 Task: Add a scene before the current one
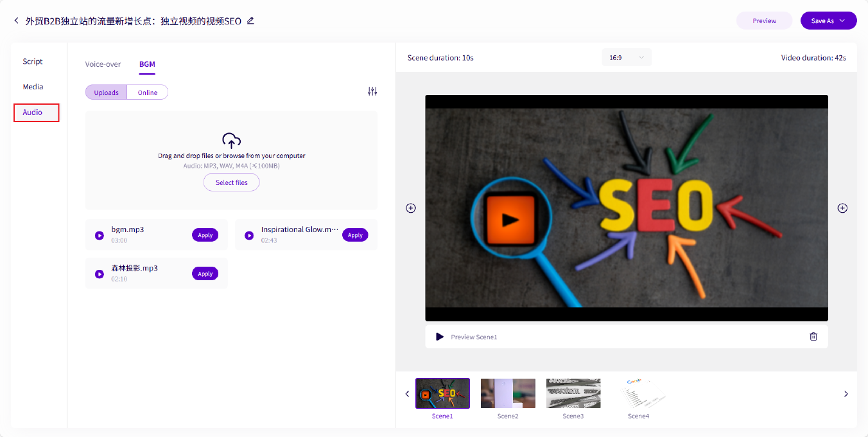tap(411, 208)
